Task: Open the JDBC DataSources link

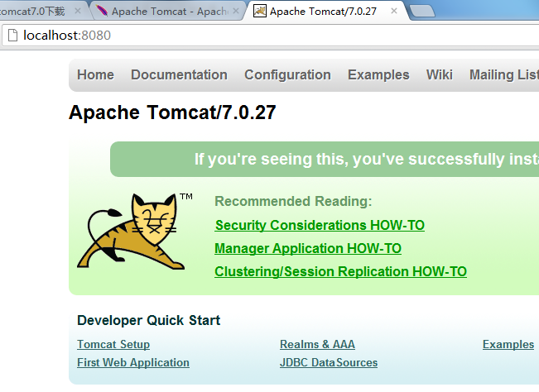Action: pos(329,362)
